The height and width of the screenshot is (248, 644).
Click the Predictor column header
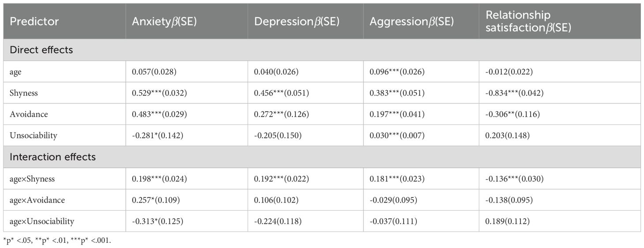(x=34, y=21)
